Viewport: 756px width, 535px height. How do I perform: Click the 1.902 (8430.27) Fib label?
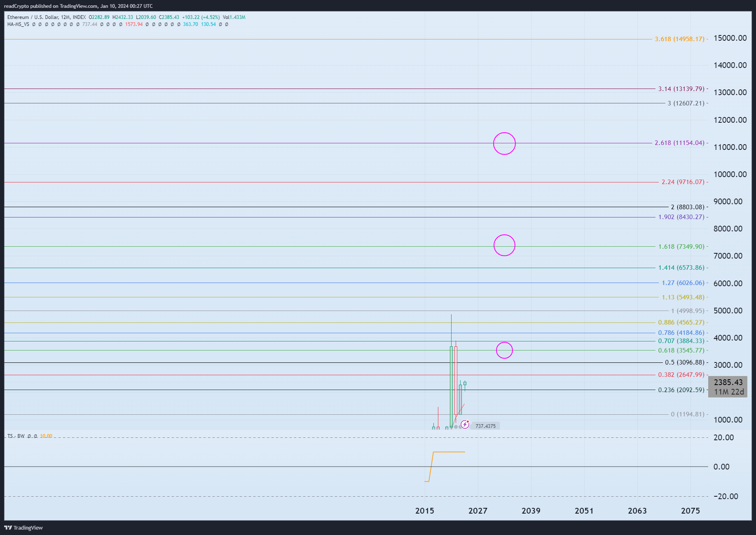[x=681, y=217]
